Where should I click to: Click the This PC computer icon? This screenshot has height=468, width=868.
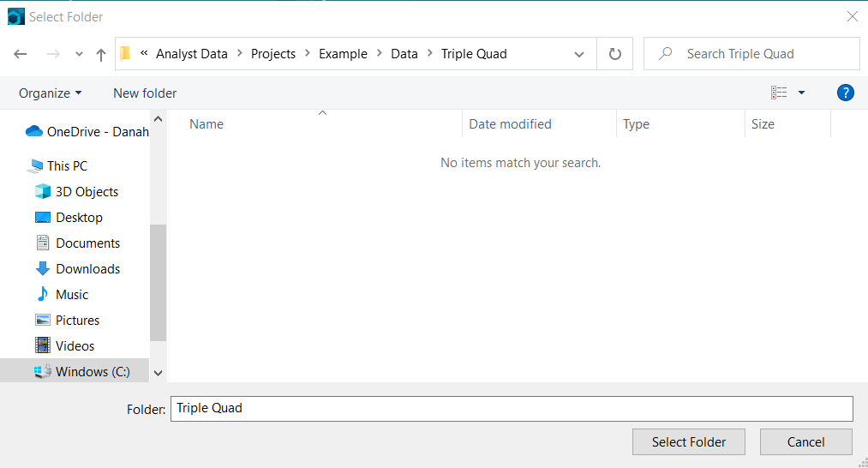pyautogui.click(x=37, y=165)
